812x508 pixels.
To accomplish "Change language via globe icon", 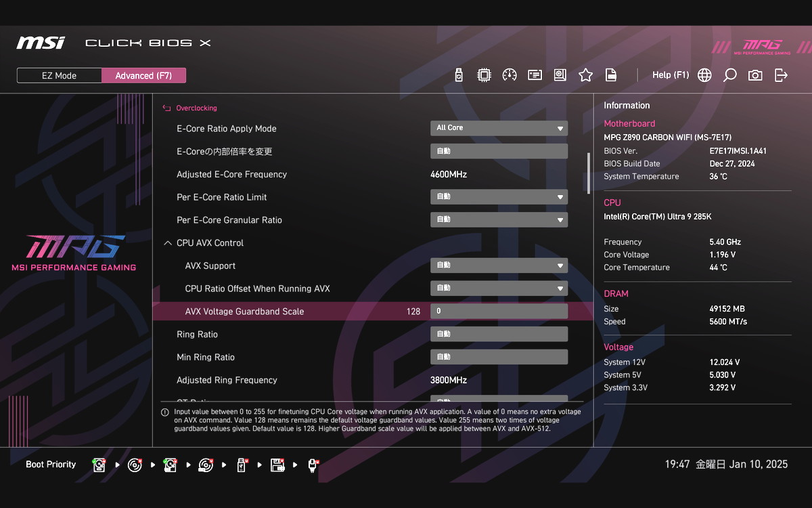I will [x=704, y=75].
